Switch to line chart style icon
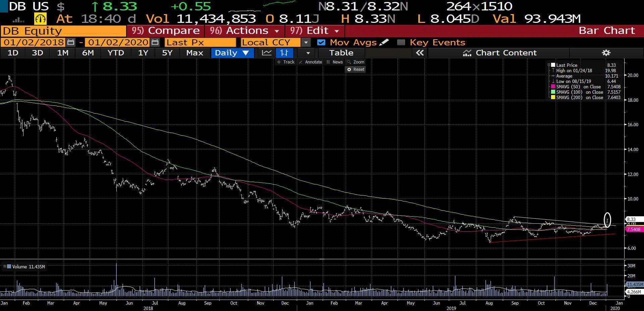Viewport: 644px width, 311px height. pos(267,53)
